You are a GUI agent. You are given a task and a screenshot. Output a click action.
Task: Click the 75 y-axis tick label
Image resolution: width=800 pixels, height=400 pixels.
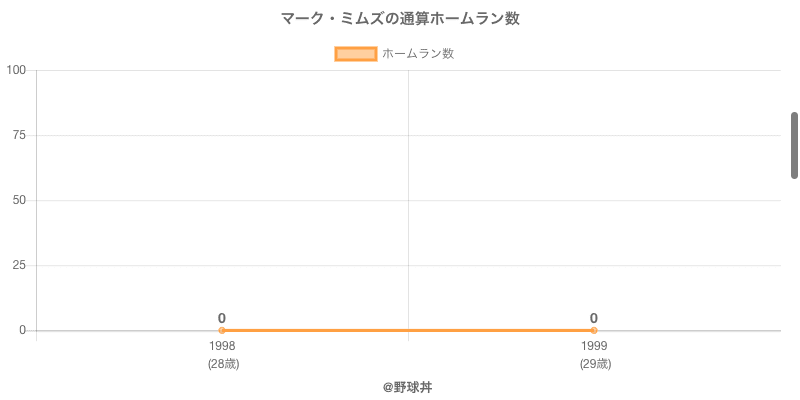[x=19, y=135]
